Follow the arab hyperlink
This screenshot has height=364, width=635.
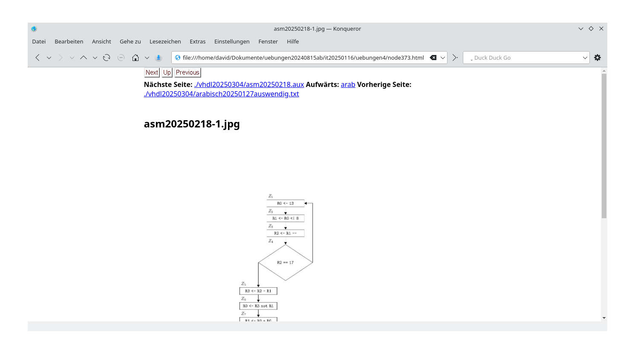348,84
